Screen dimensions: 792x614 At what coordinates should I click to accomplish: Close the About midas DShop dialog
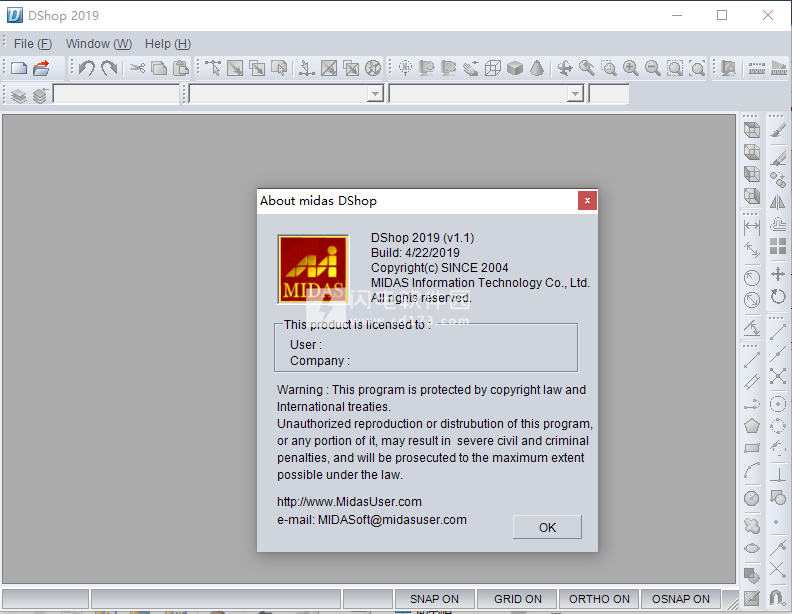[587, 200]
